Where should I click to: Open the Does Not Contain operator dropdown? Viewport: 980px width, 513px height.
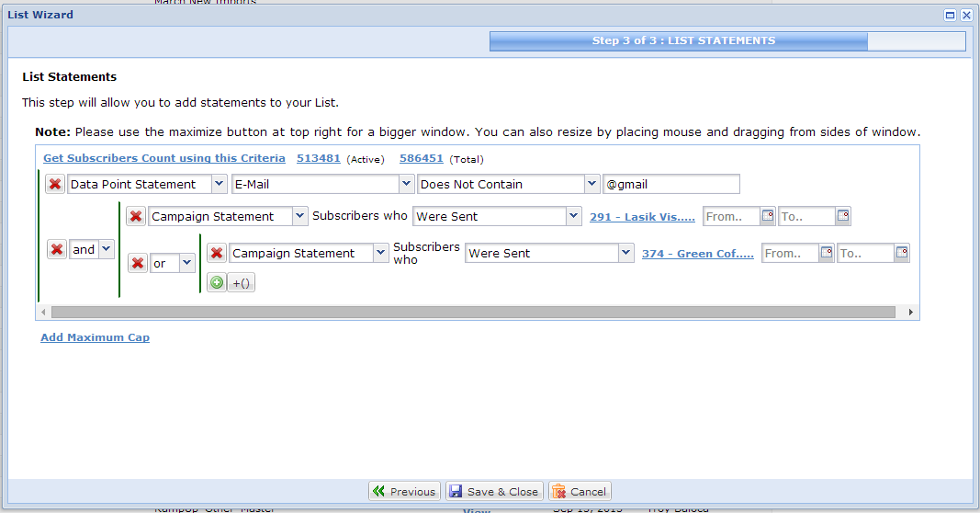pos(591,184)
